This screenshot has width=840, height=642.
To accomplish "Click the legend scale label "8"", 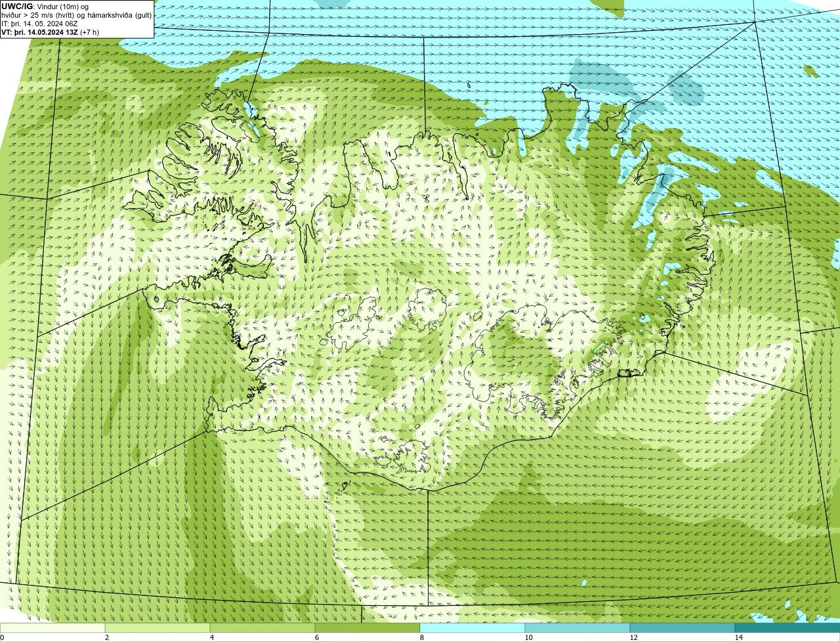I will coord(421,637).
